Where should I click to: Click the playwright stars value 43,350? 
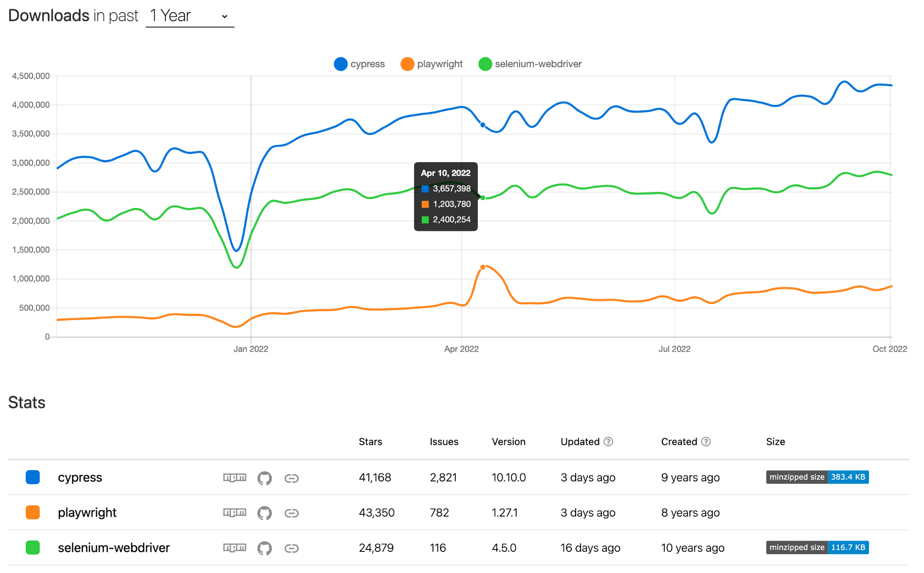[x=377, y=513]
